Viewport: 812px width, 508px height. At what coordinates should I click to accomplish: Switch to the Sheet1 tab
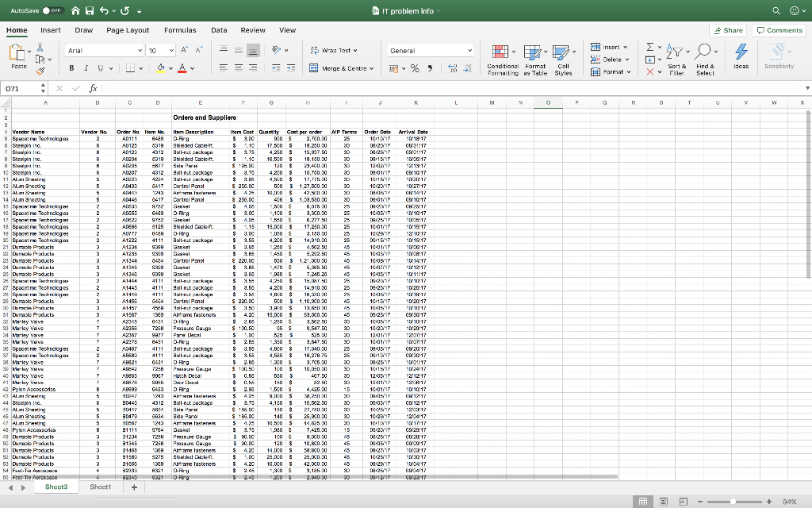tap(101, 487)
